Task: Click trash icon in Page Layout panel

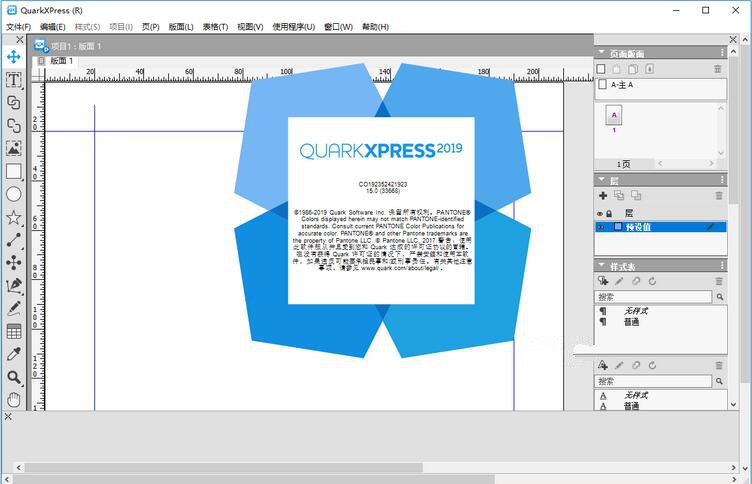Action: point(717,69)
